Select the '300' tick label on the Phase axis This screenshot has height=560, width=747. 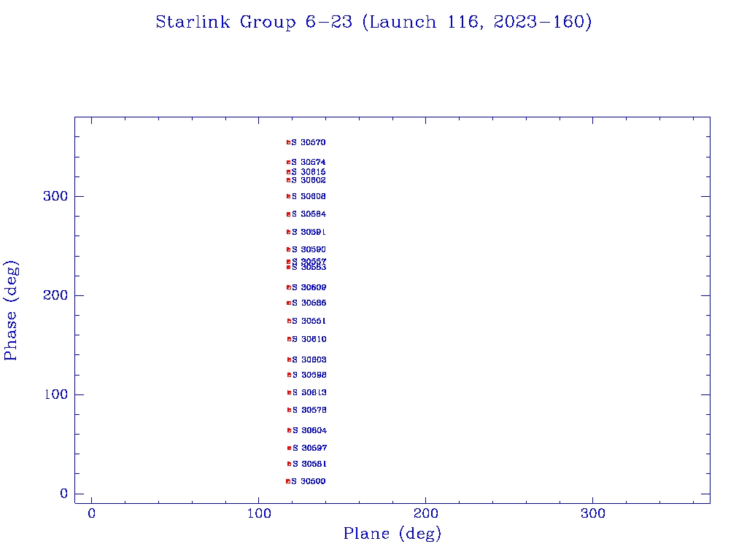pos(55,196)
